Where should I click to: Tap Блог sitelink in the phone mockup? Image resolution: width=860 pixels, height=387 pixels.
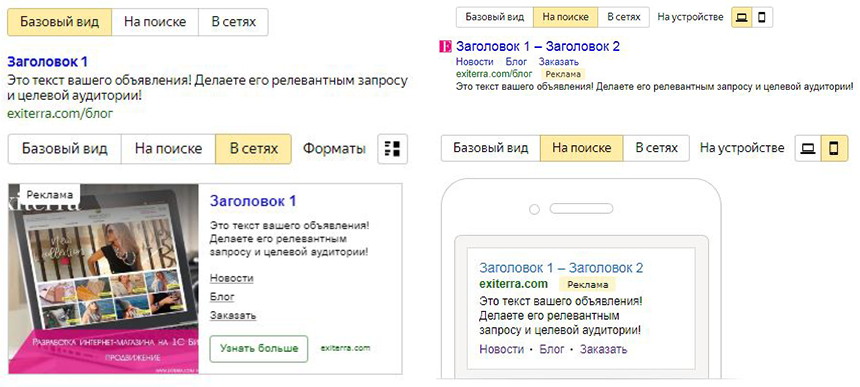tap(552, 349)
